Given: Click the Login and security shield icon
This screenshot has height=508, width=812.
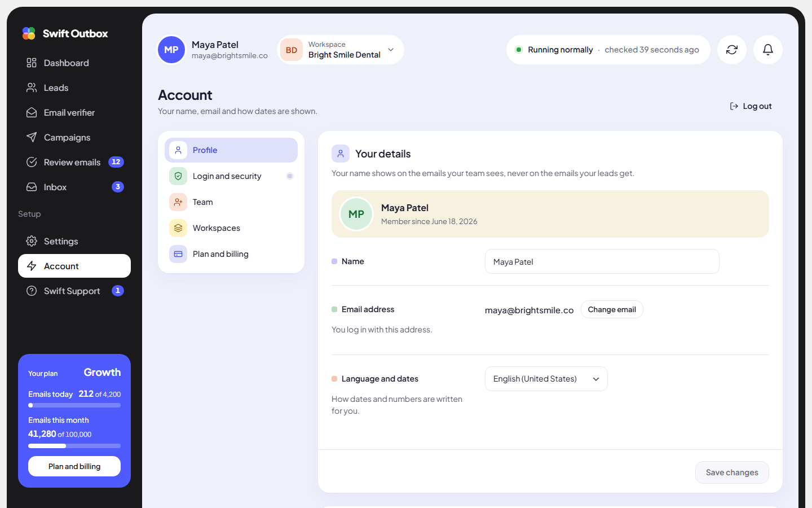Looking at the screenshot, I should pyautogui.click(x=178, y=176).
